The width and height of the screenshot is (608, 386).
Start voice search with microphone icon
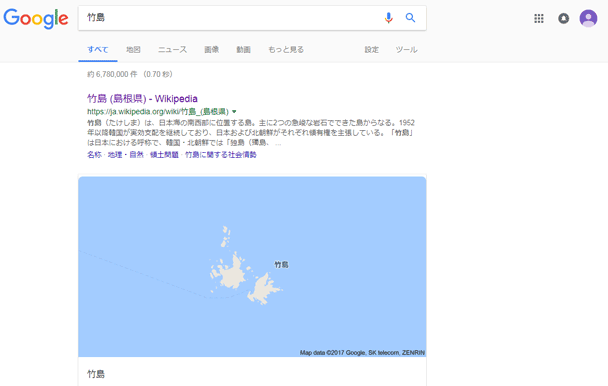click(389, 17)
